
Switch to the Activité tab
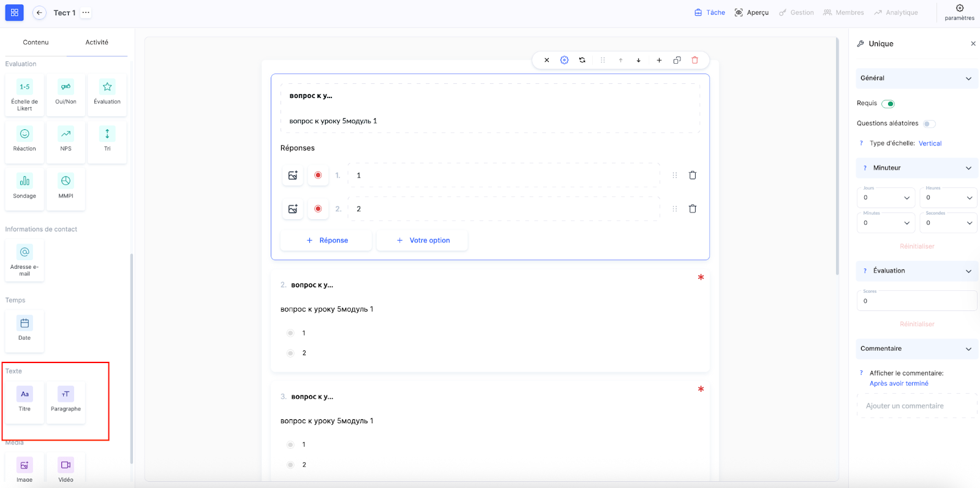[97, 42]
